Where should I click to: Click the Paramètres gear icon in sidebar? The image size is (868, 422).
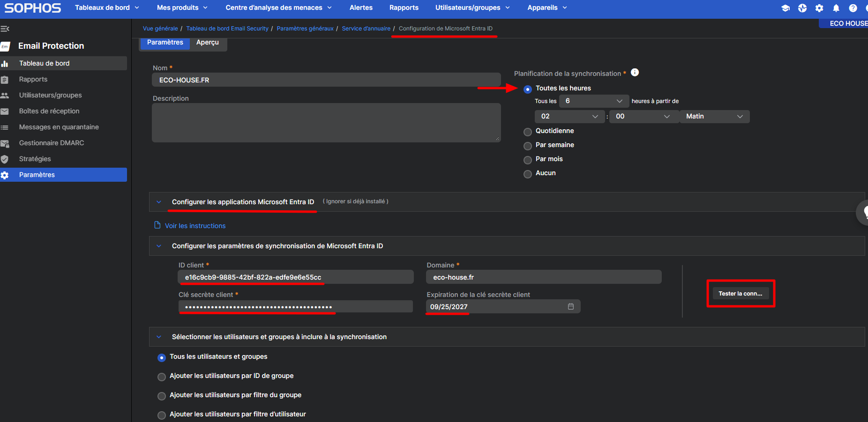[5, 175]
